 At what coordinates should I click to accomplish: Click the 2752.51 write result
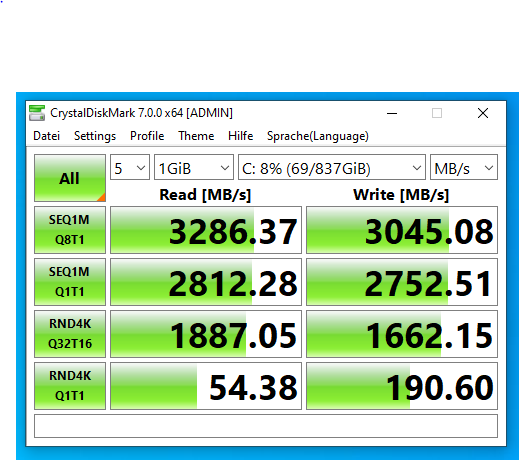[402, 282]
